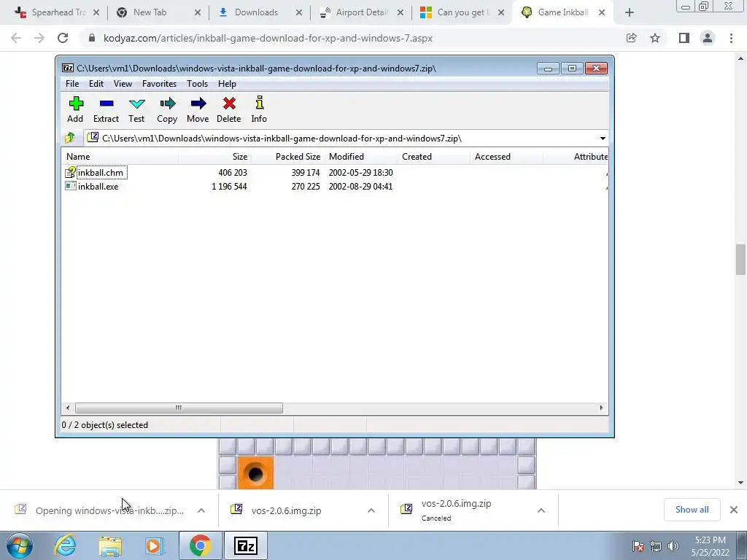The image size is (747, 560).
Task: Open the Tools menu
Action: coord(197,84)
